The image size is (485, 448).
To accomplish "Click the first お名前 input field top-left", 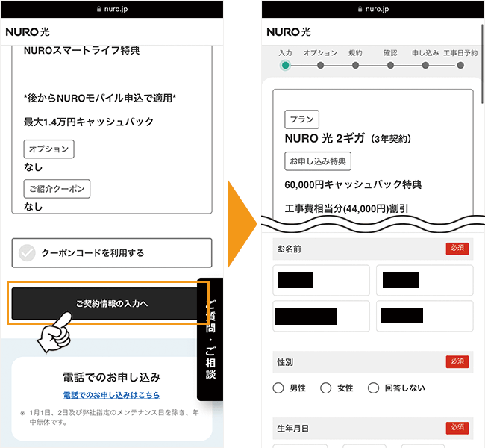I will pyautogui.click(x=321, y=280).
